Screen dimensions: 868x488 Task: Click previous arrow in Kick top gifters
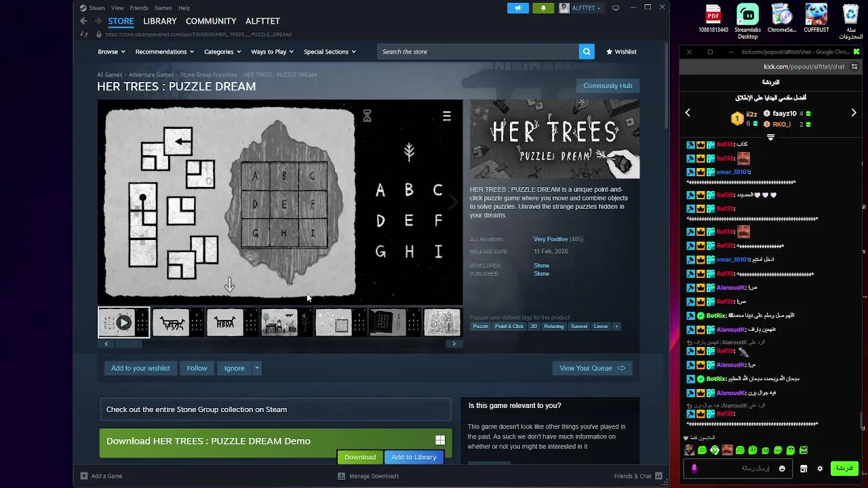click(x=688, y=113)
